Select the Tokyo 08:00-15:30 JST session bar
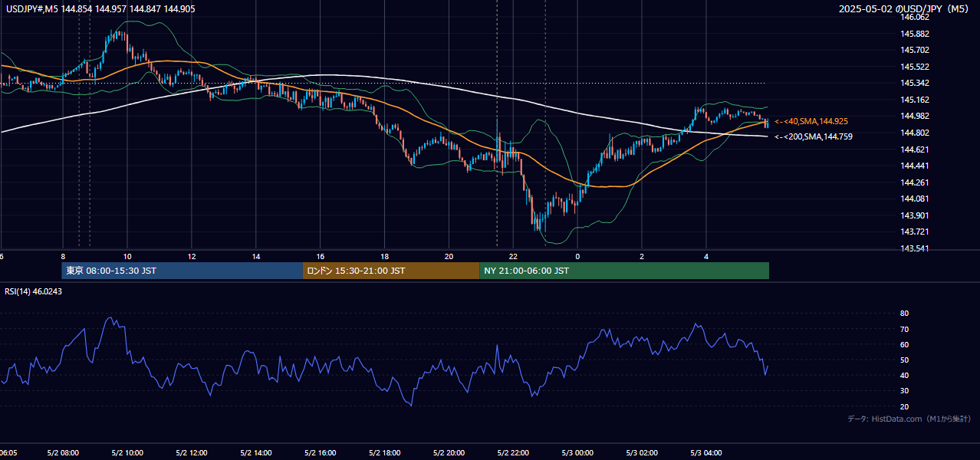Screen dimensions: 980x460 click(183, 271)
